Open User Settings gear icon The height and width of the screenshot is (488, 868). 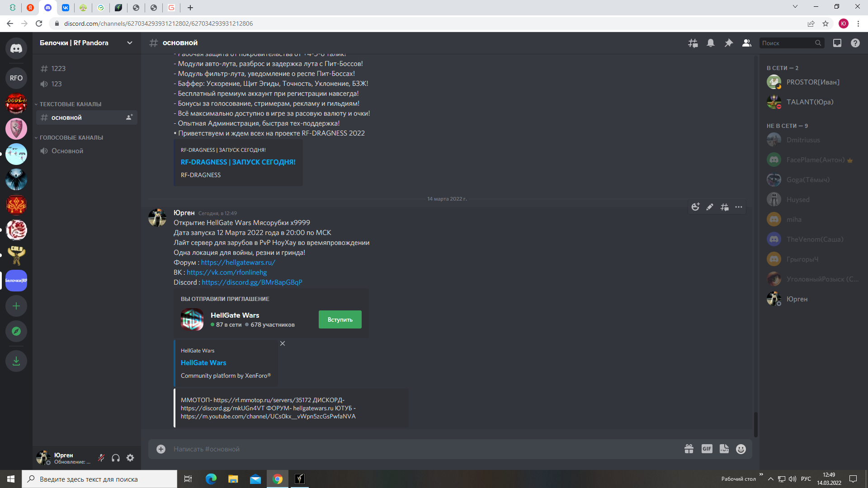130,458
